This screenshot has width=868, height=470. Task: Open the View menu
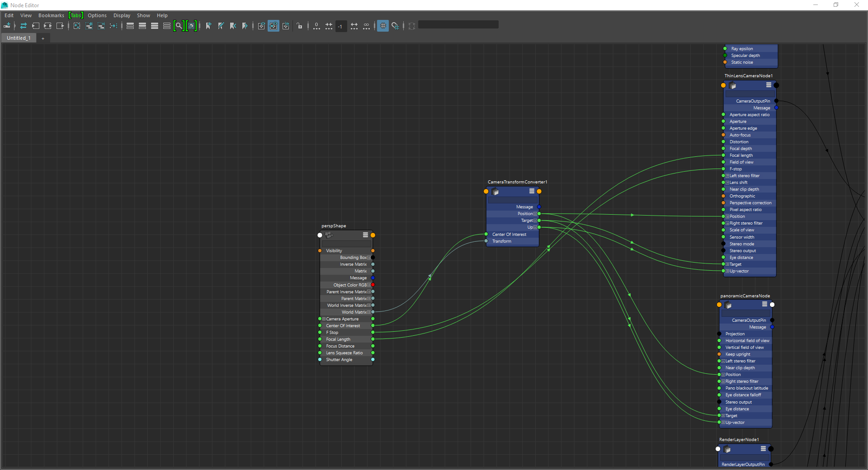click(x=26, y=15)
